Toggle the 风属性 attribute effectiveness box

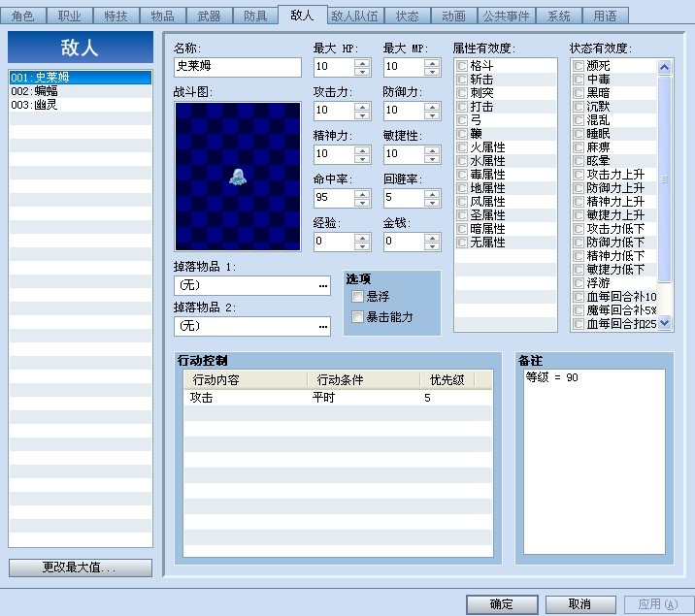point(462,202)
